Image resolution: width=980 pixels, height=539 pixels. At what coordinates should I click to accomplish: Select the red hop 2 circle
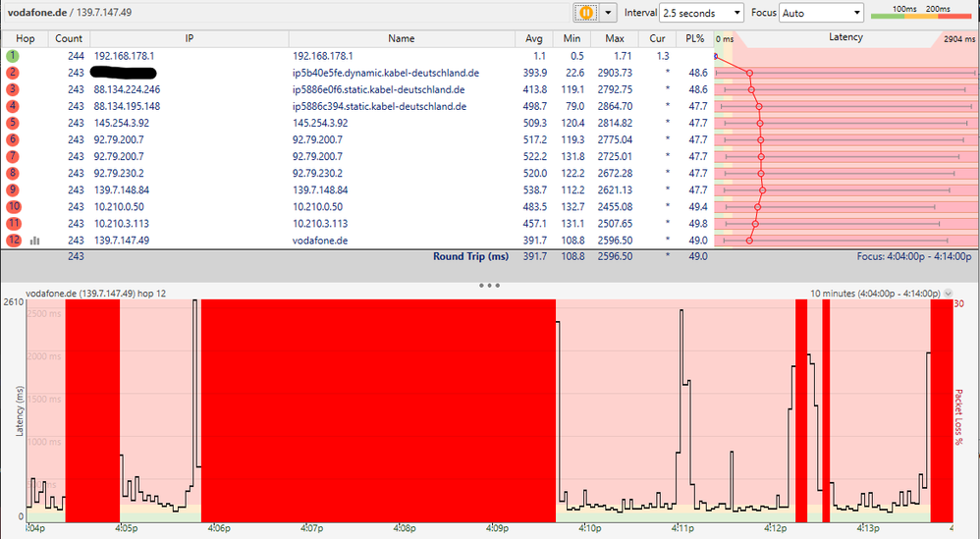click(13, 73)
